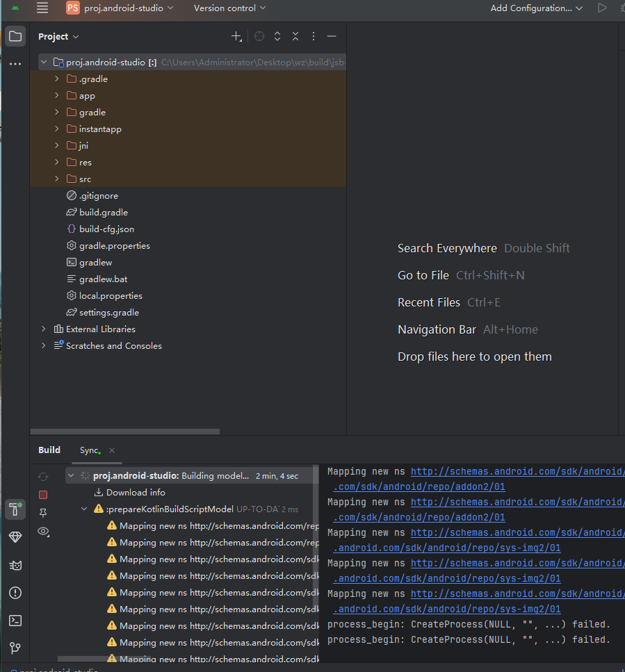The height and width of the screenshot is (672, 625).
Task: Open the Problems tool window icon
Action: [15, 593]
